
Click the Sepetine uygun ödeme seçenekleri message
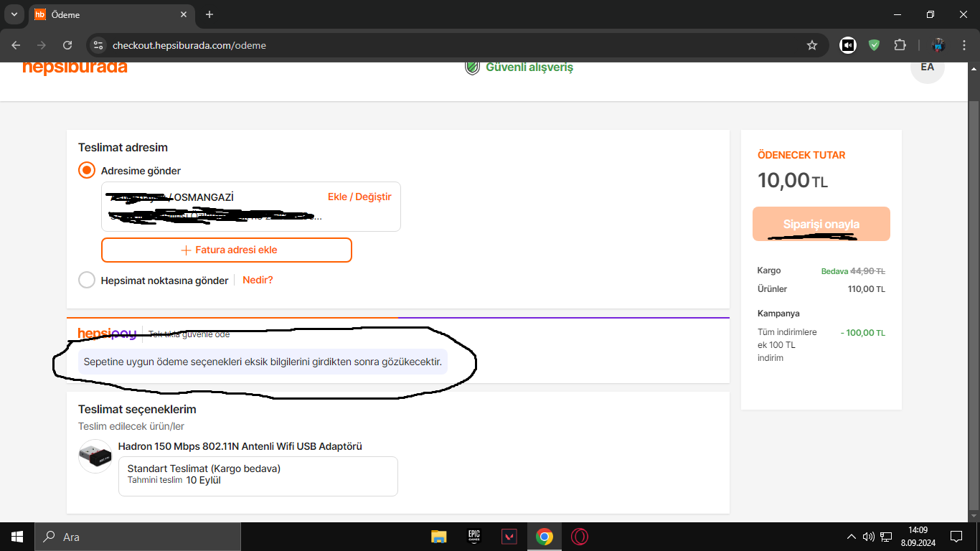pyautogui.click(x=263, y=362)
